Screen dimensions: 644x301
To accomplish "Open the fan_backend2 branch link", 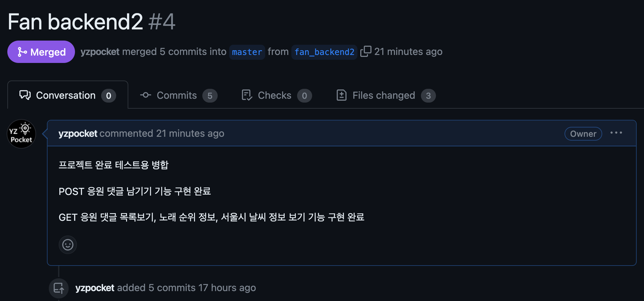I will point(324,52).
